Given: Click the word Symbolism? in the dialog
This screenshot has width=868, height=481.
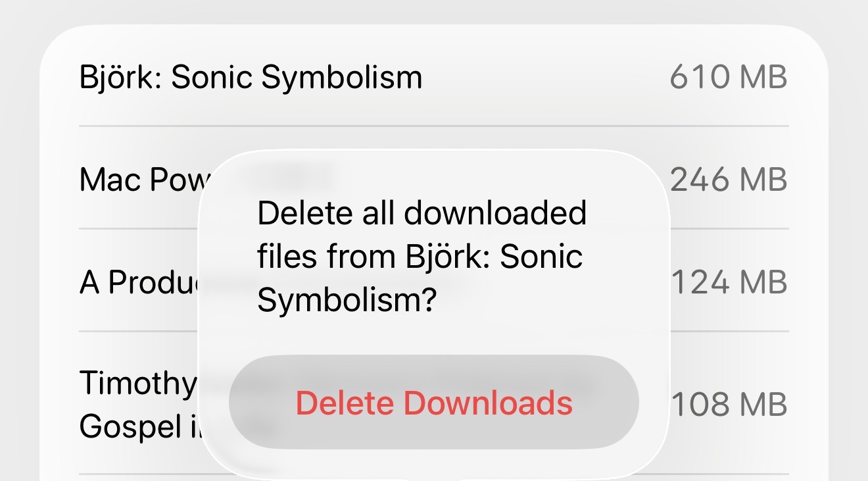Looking at the screenshot, I should coord(347,300).
